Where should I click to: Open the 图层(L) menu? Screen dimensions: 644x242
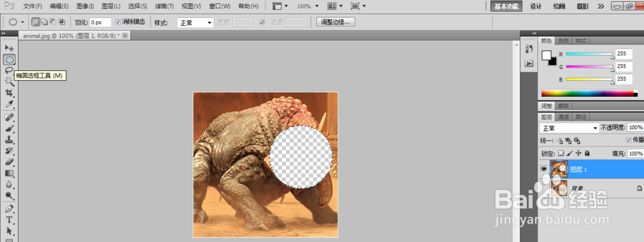(111, 6)
